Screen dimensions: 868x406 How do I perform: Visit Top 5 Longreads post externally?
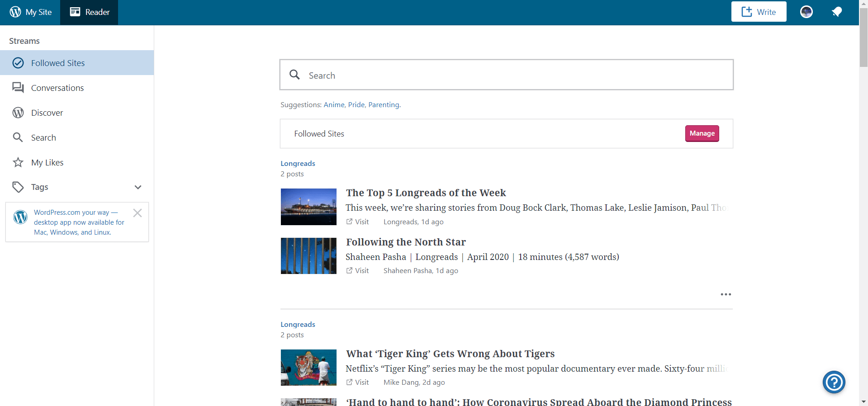(357, 222)
